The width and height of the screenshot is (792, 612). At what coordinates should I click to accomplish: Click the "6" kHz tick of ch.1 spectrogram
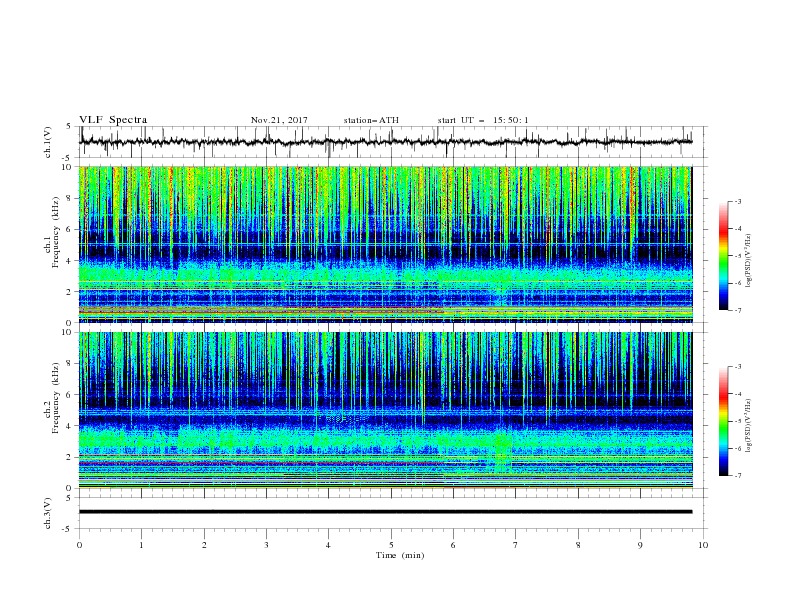pyautogui.click(x=71, y=229)
